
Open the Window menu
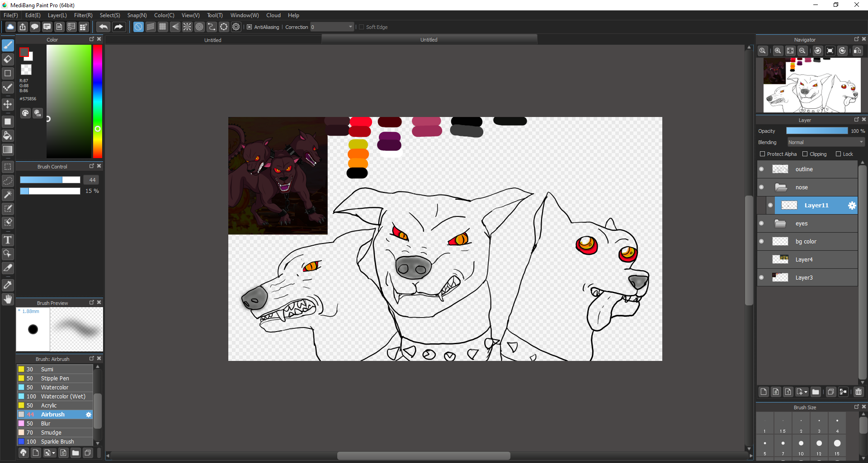click(x=245, y=15)
